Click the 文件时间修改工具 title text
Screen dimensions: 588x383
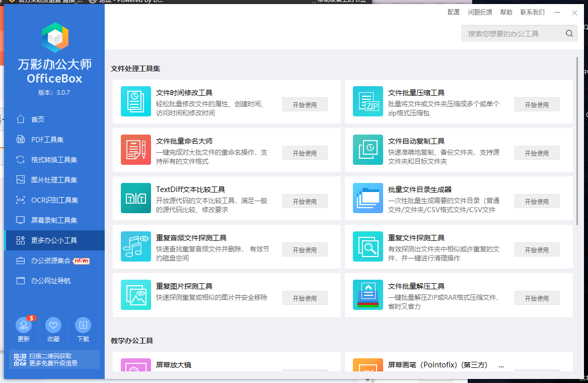(184, 93)
